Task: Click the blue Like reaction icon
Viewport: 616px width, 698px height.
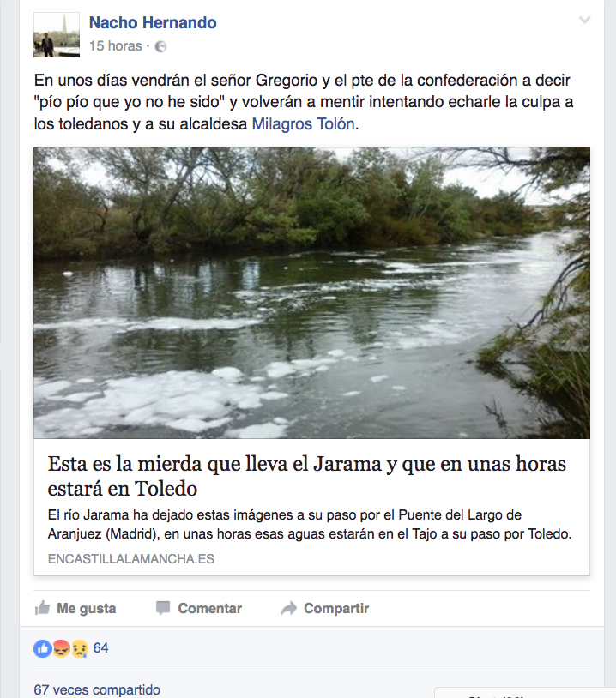Action: [42, 648]
